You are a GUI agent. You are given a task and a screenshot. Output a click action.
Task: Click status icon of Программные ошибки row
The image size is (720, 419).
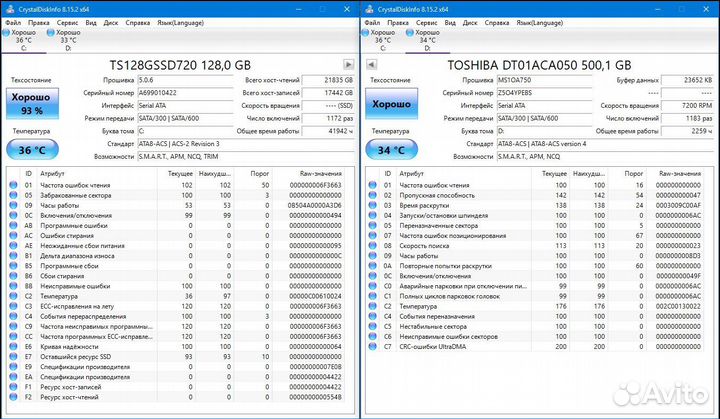13,226
